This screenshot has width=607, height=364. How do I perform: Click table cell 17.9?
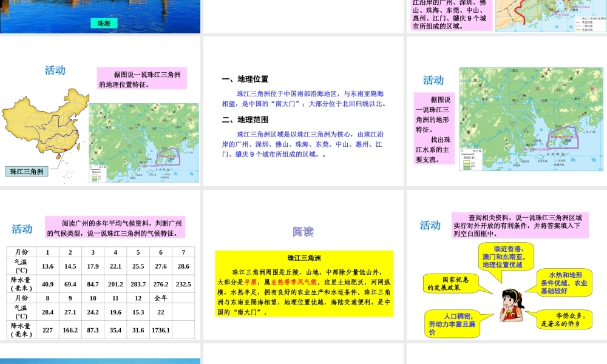click(x=93, y=266)
